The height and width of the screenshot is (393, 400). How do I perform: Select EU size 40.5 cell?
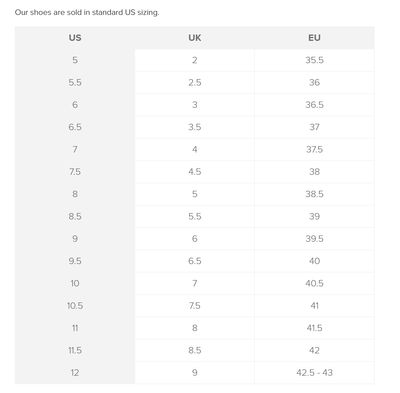tap(314, 283)
